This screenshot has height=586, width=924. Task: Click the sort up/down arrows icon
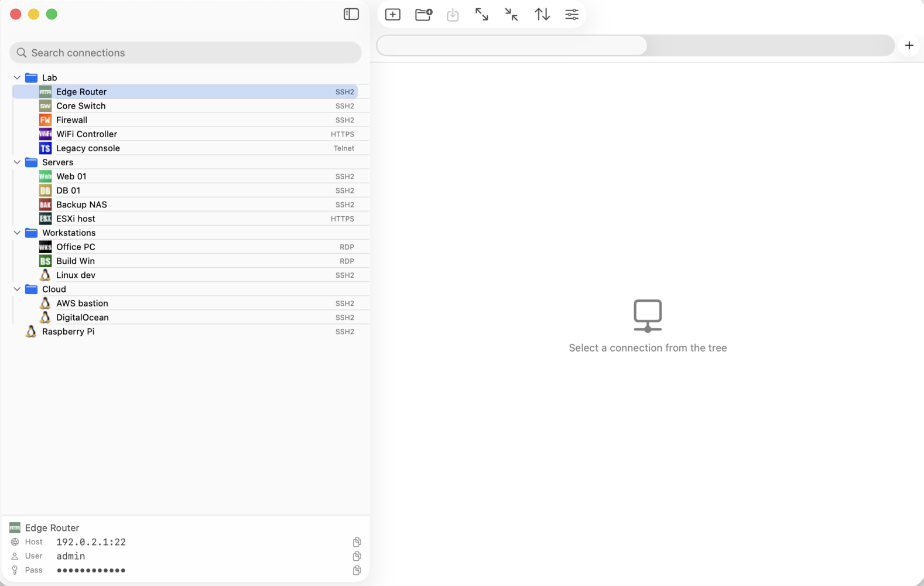click(542, 15)
